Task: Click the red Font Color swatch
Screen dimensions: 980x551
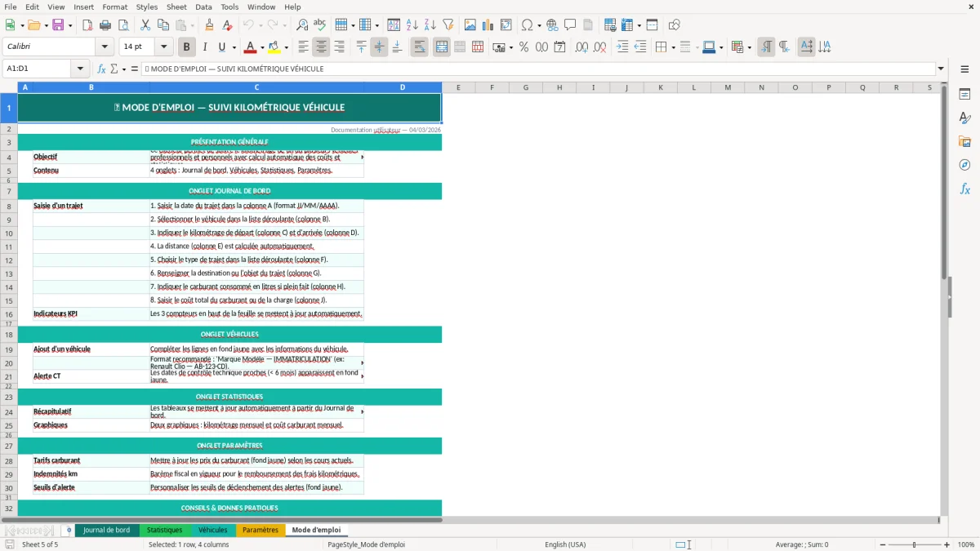Action: [x=251, y=47]
